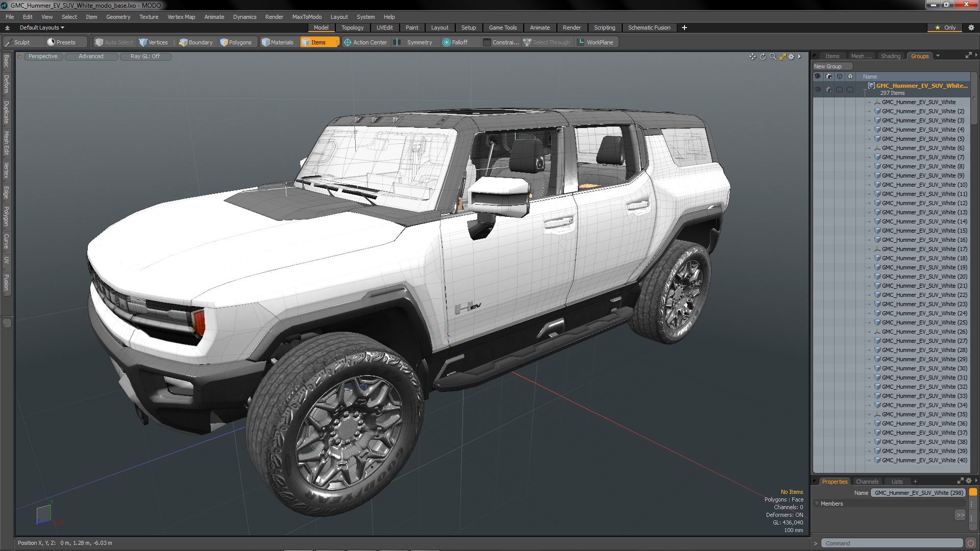This screenshot has height=551, width=980.
Task: Activate Items selection mode
Action: click(x=319, y=42)
